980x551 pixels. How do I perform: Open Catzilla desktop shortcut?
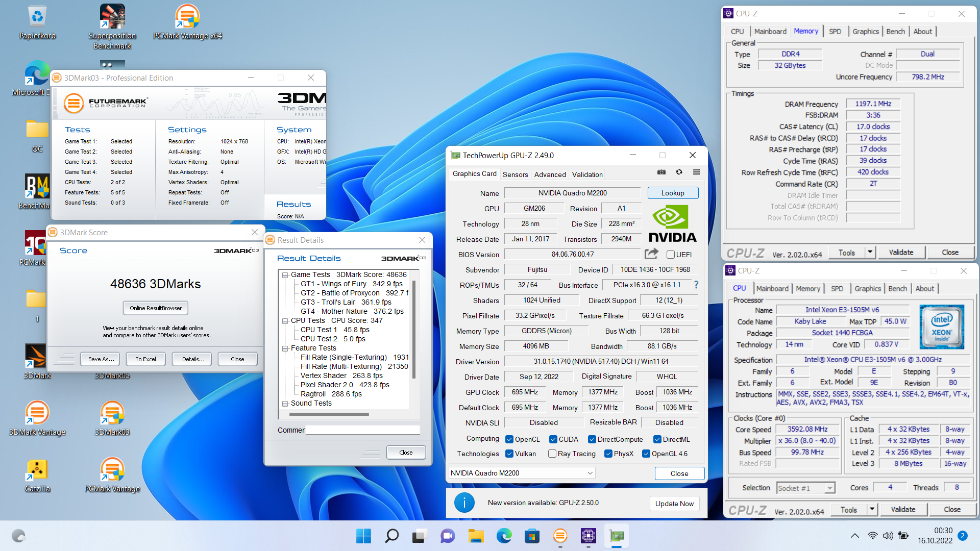(37, 475)
